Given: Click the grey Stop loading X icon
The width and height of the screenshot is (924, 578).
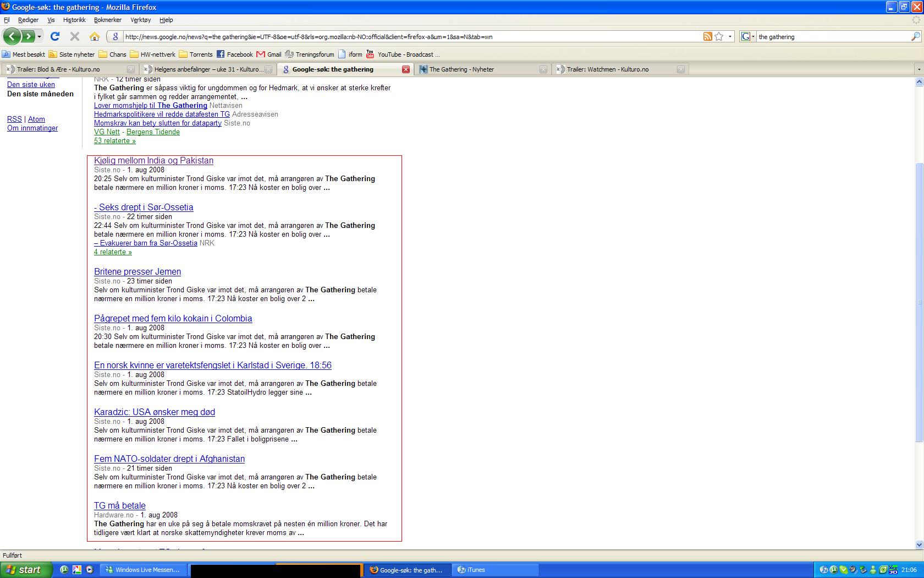Looking at the screenshot, I should coord(75,36).
